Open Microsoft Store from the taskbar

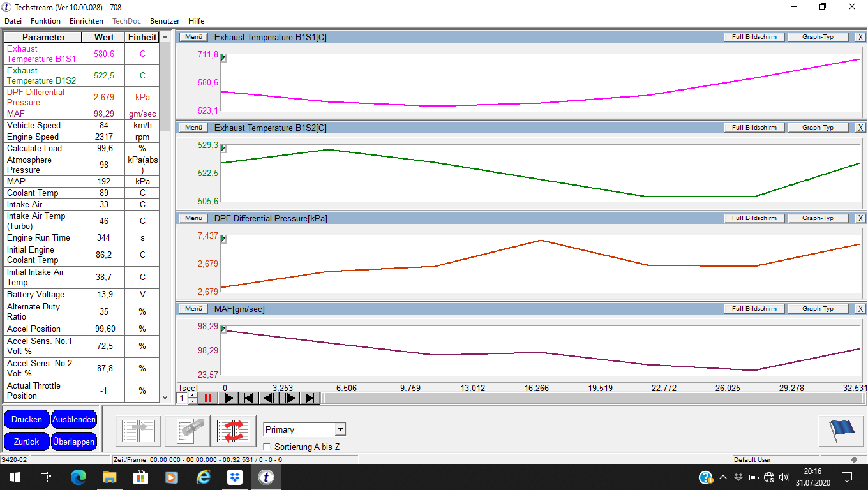pos(141,477)
